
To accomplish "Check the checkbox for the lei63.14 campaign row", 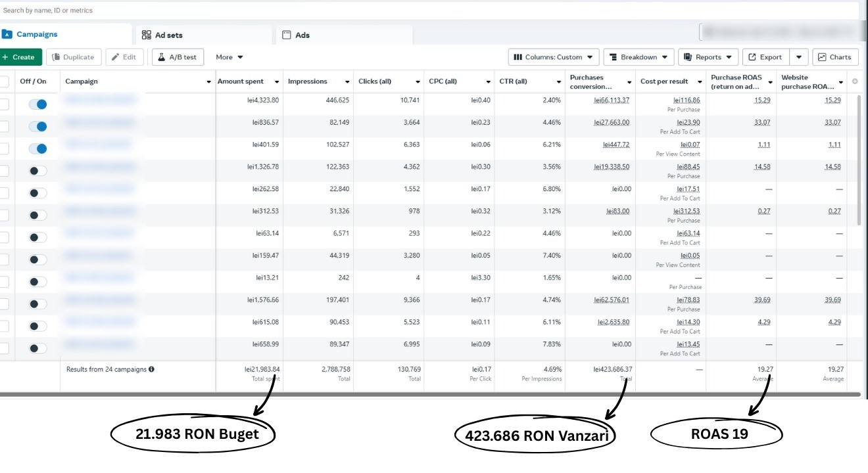I will [x=4, y=237].
